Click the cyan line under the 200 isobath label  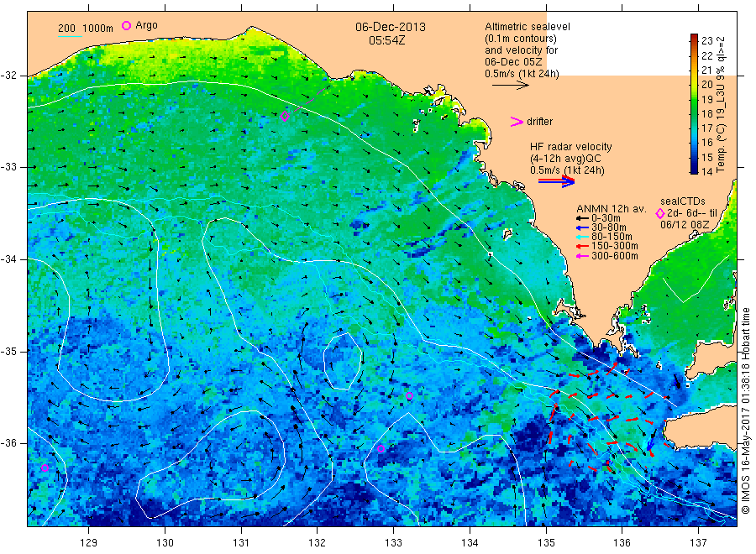(x=70, y=35)
